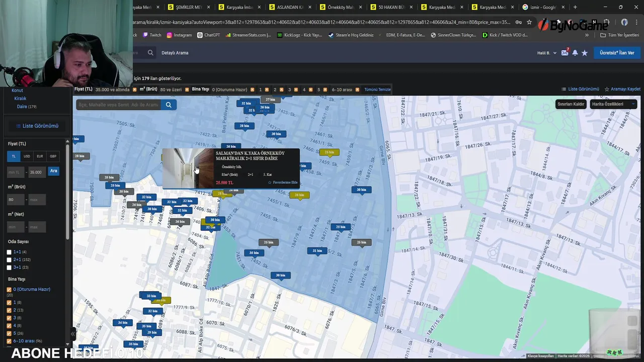Click the Ücretsiz İlan Ver button
644x362 pixels.
coord(617,53)
